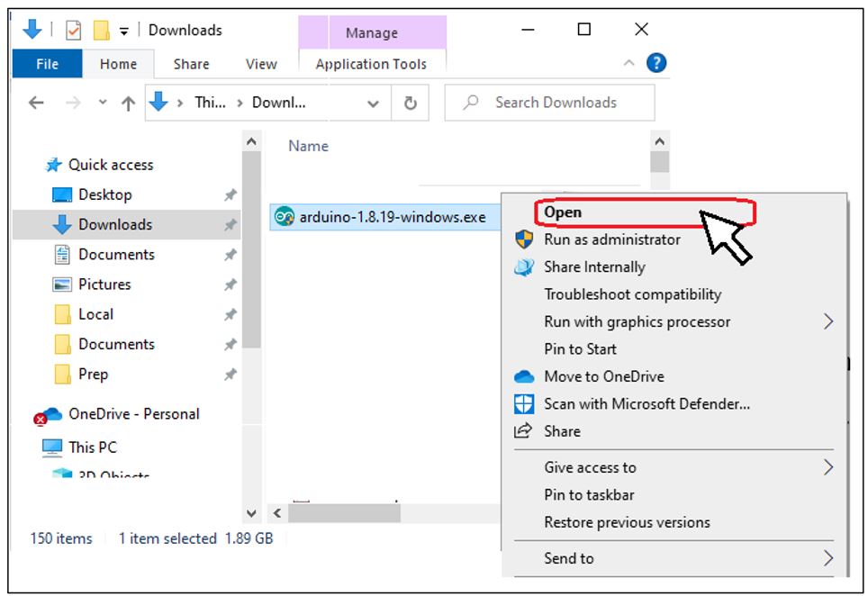Click the Properties checkmark icon in title bar
This screenshot has height=596, width=868.
click(x=73, y=30)
